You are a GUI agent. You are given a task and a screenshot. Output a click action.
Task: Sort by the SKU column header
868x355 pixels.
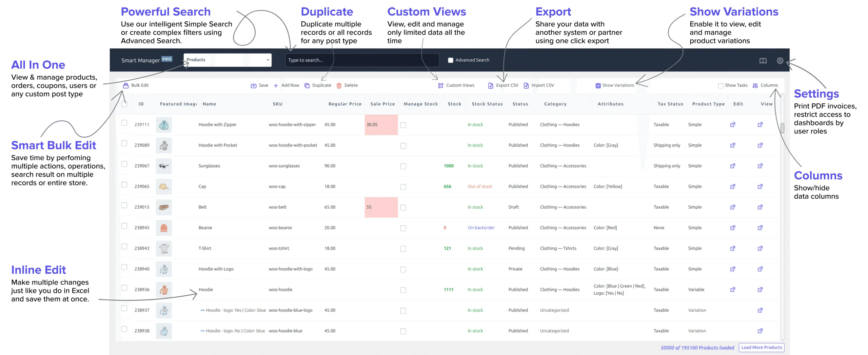click(277, 104)
